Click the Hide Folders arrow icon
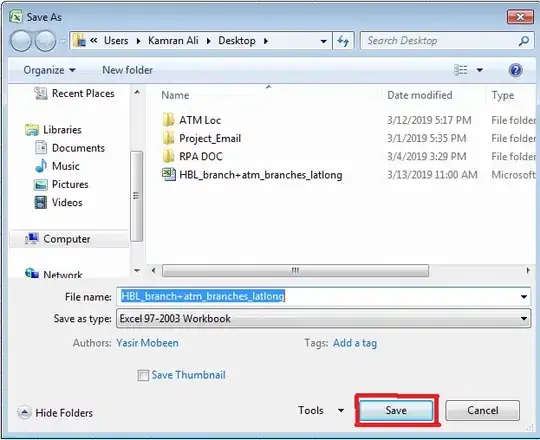Screen dimensions: 540x440 pos(24,412)
